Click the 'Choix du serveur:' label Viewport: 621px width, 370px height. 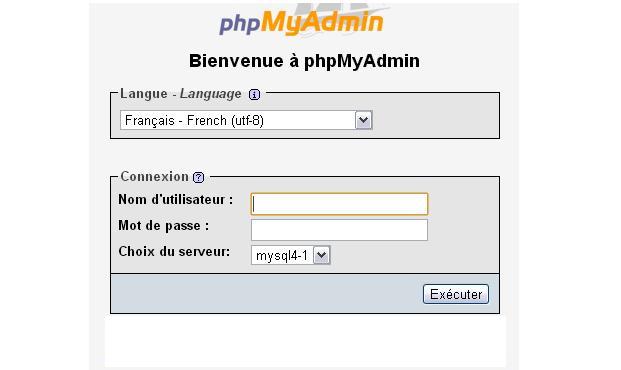pos(174,252)
